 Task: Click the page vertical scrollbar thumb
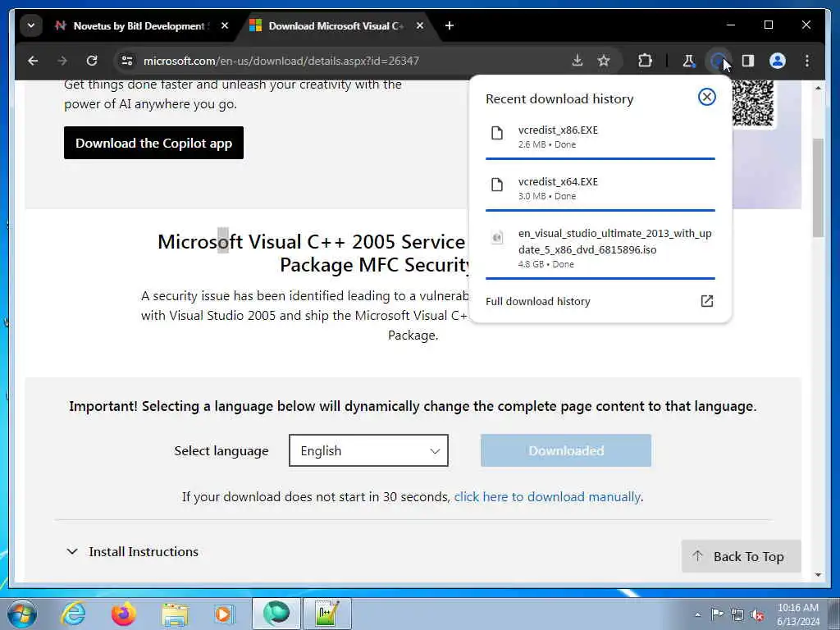[x=818, y=188]
